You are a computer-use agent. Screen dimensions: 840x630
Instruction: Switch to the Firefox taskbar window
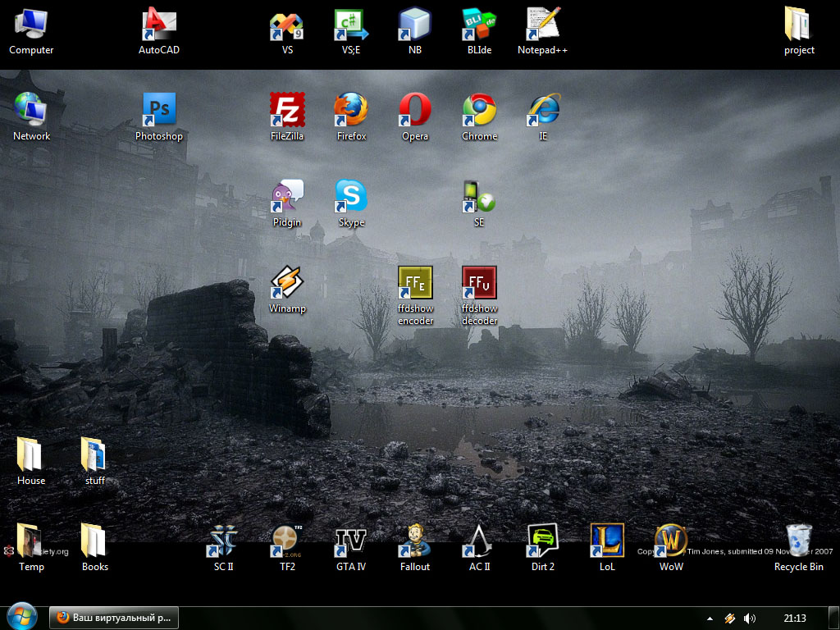tap(114, 618)
